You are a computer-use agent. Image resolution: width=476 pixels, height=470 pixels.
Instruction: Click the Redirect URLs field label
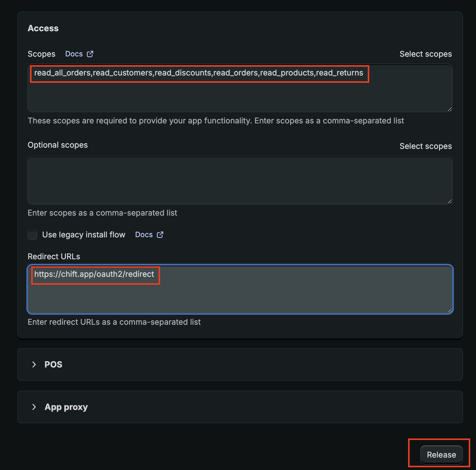coord(54,257)
